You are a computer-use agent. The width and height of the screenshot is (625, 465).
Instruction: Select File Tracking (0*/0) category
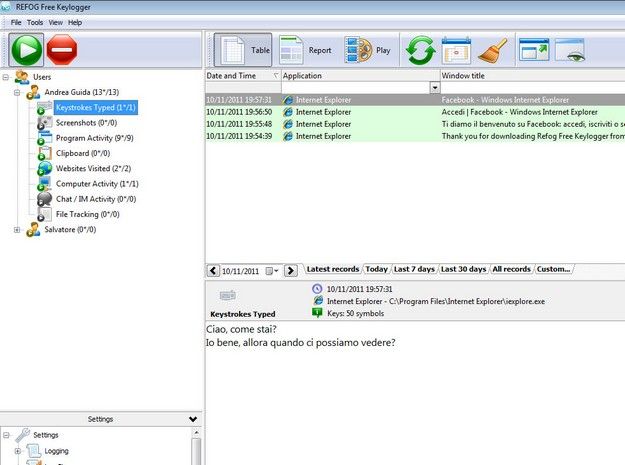click(88, 214)
